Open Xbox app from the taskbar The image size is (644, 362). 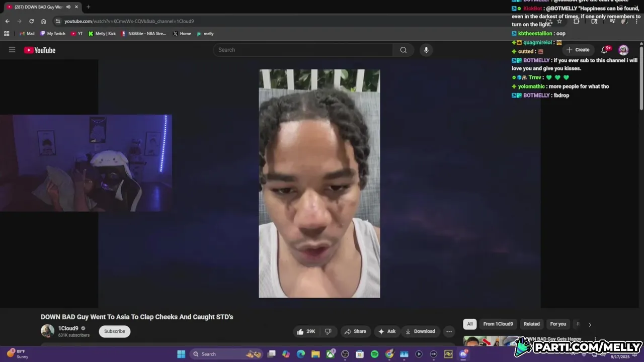[331, 354]
